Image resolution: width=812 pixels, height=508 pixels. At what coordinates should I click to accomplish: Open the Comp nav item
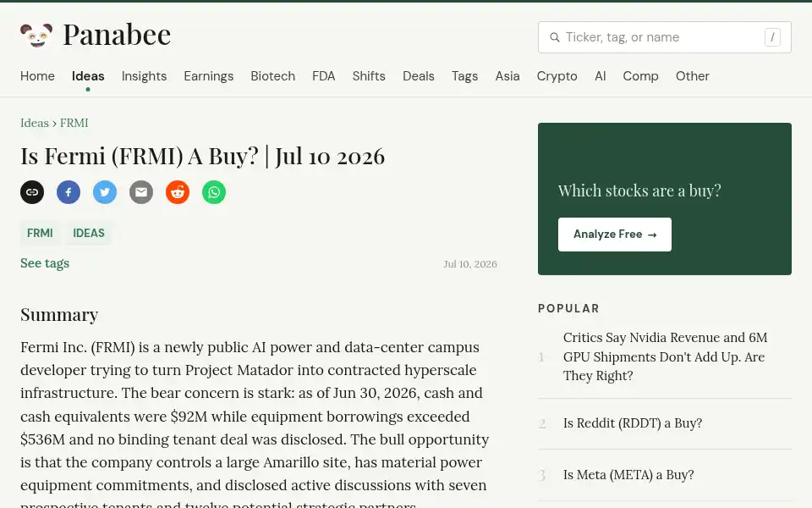coord(640,76)
